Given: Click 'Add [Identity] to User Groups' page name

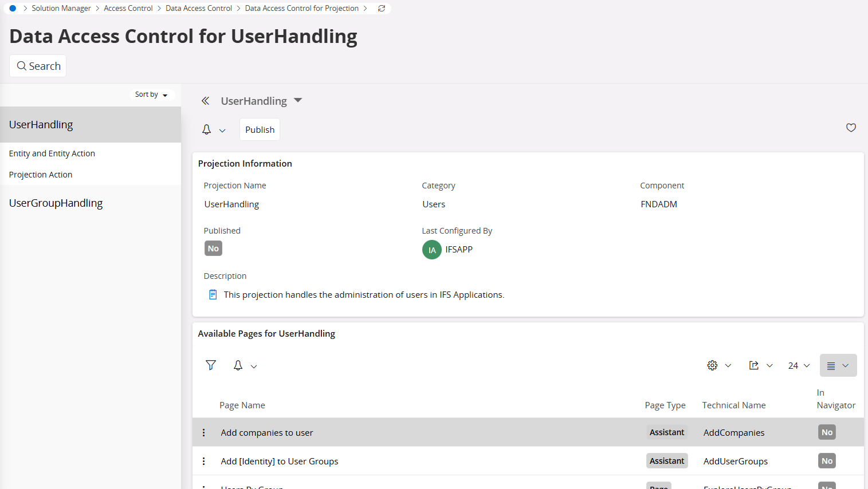Looking at the screenshot, I should pyautogui.click(x=280, y=462).
